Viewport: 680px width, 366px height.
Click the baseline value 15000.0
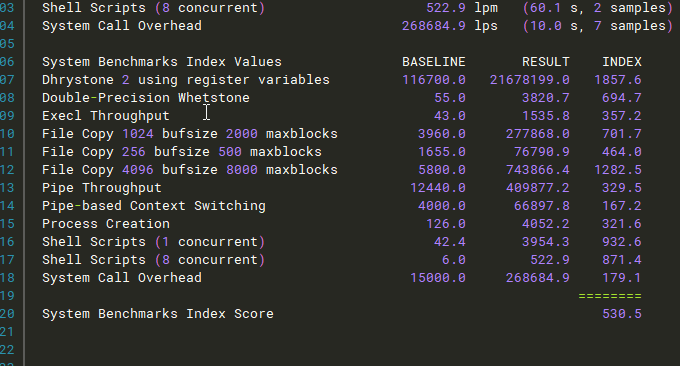click(x=438, y=278)
